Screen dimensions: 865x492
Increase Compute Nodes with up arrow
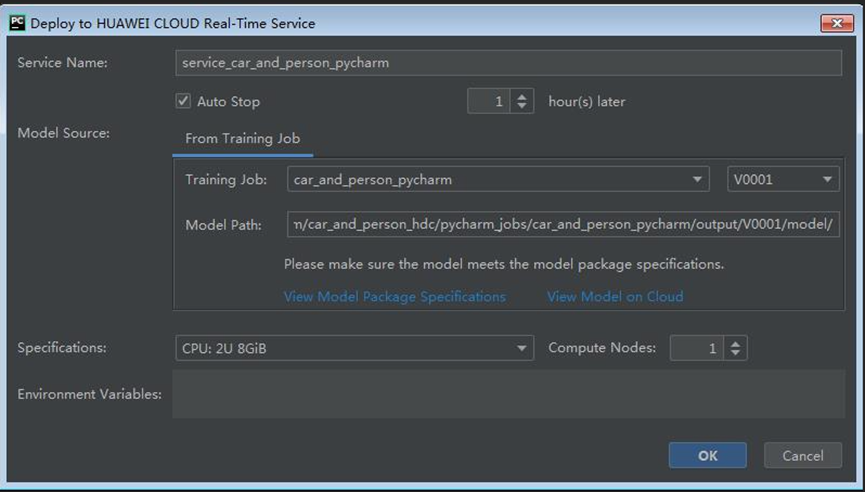pos(736,343)
